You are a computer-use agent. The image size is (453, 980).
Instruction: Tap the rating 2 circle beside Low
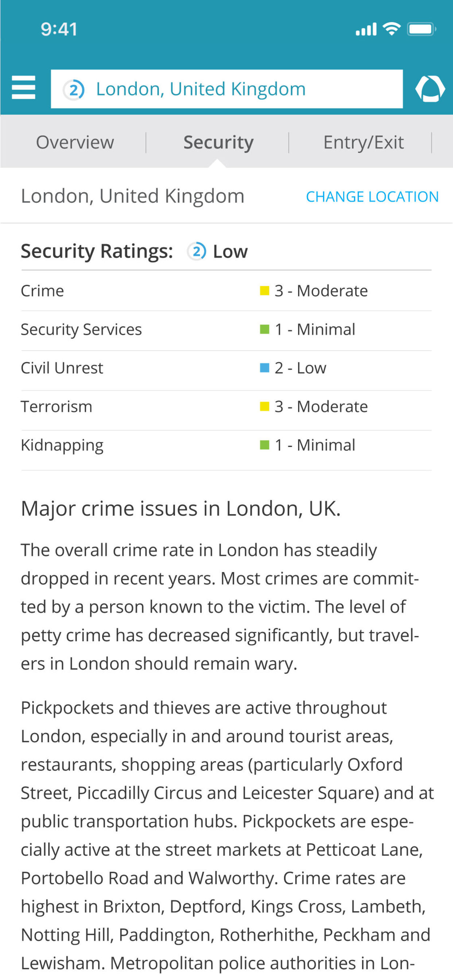(197, 251)
